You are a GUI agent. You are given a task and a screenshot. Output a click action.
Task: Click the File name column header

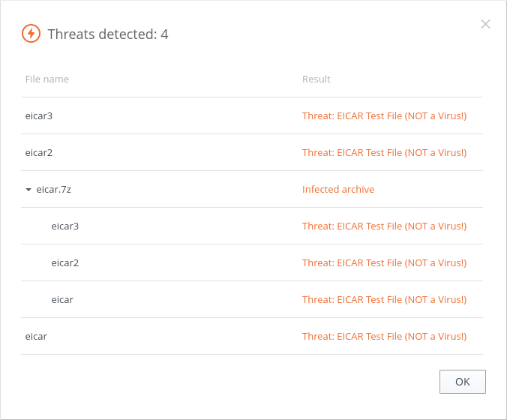coord(47,79)
